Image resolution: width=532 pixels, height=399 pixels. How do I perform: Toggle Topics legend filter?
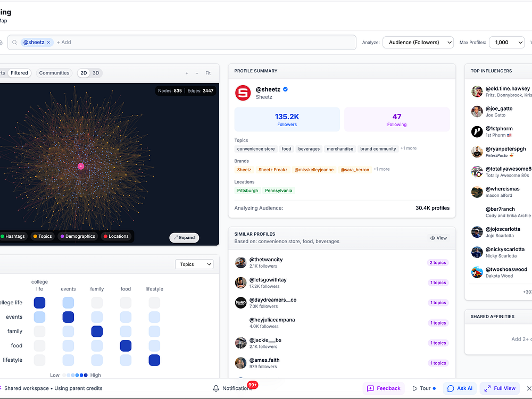pyautogui.click(x=43, y=236)
